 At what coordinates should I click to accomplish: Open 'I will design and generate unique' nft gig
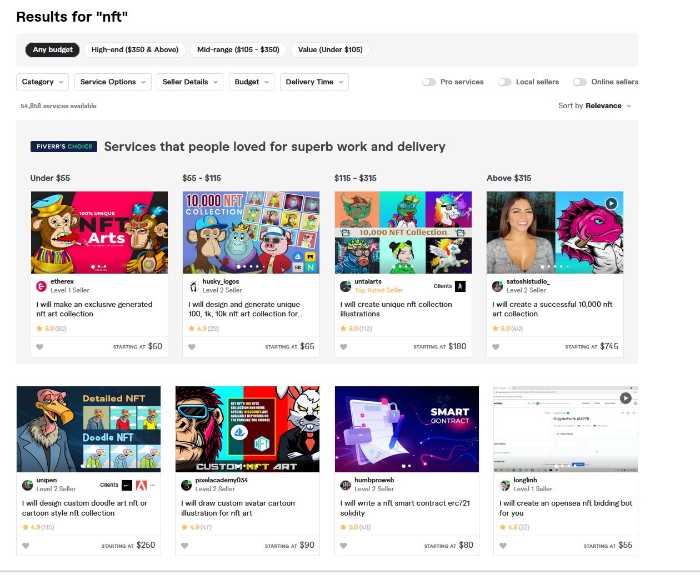[x=244, y=309]
